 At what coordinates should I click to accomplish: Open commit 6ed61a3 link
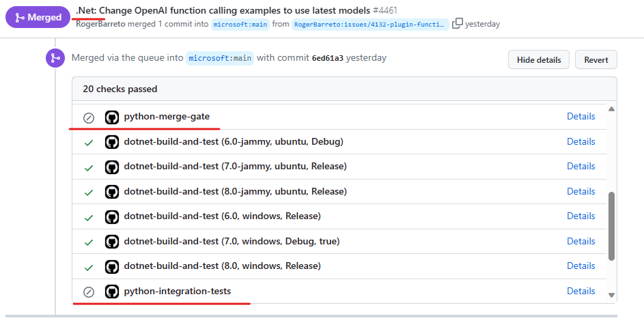327,58
